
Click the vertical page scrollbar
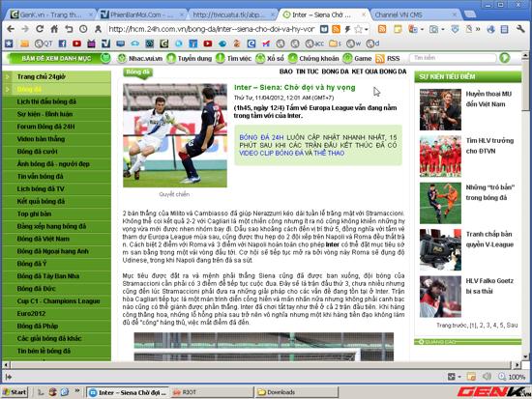click(525, 205)
